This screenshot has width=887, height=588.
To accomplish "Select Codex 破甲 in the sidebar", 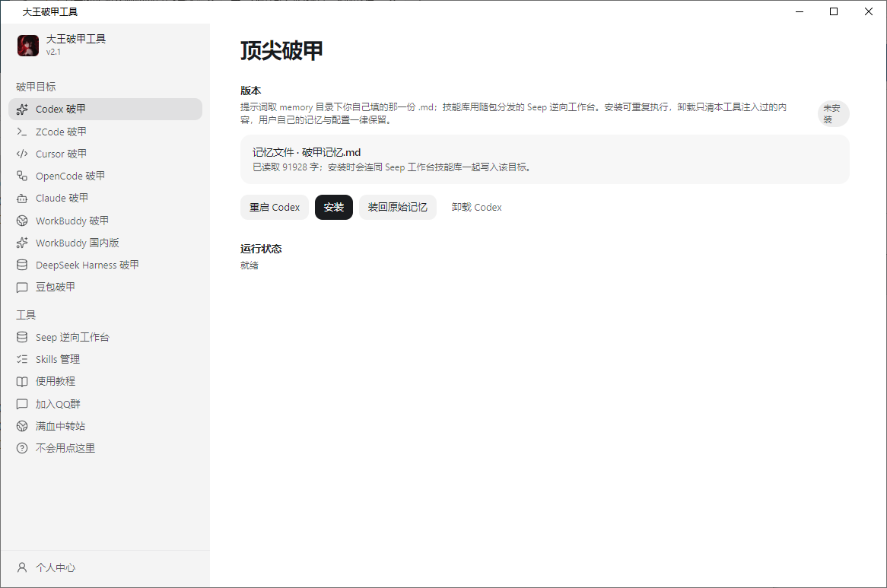I will coord(105,109).
